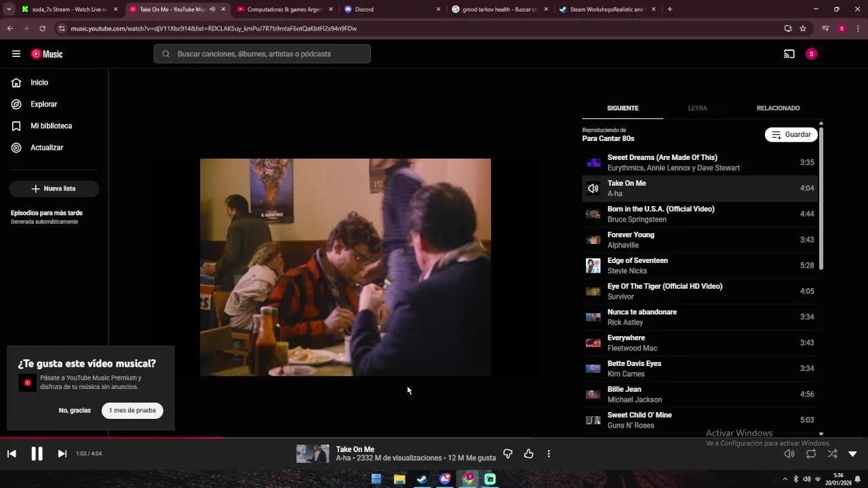Open the Windows Start menu
Viewport: 868px width, 488px height.
[x=376, y=479]
